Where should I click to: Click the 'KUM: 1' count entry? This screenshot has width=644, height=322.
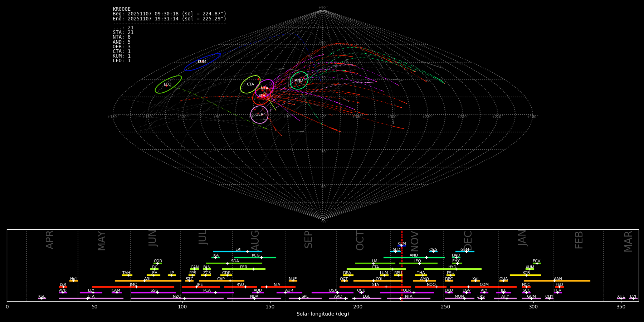coord(122,56)
